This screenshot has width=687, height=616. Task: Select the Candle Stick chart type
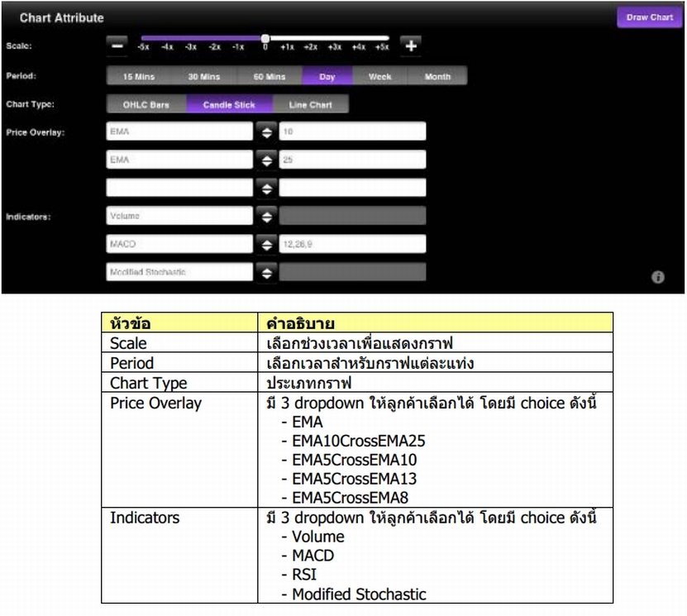231,104
